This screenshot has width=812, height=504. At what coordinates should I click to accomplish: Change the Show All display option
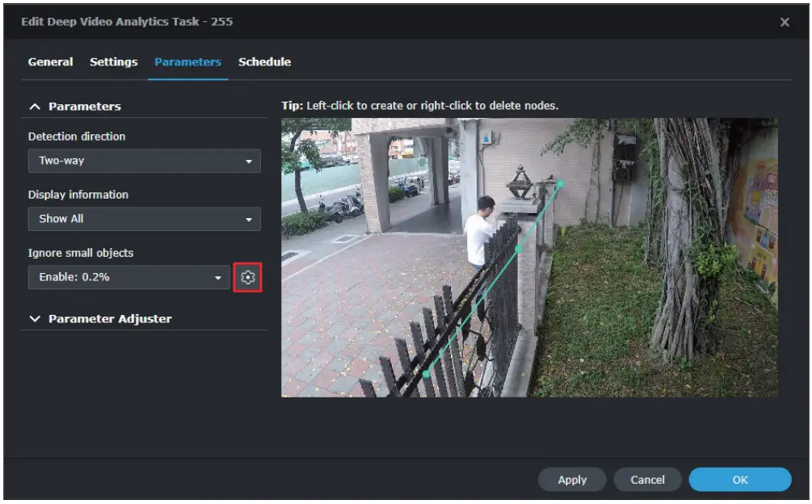pos(145,219)
